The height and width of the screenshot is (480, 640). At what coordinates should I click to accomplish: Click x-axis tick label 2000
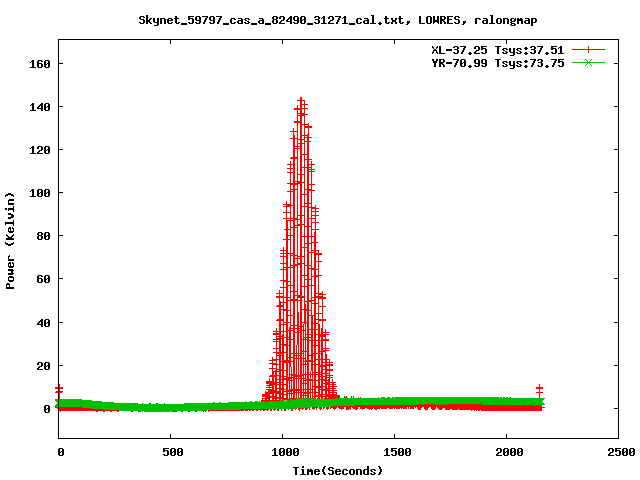[509, 452]
